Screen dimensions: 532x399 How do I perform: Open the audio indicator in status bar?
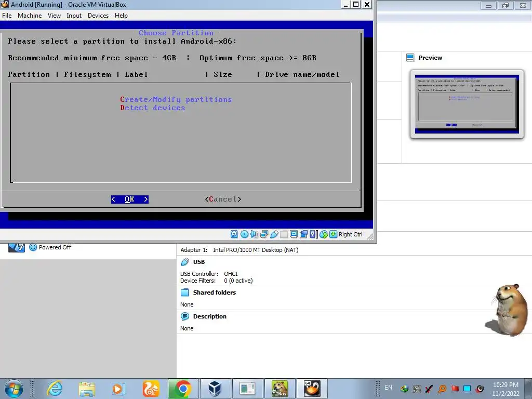pyautogui.click(x=254, y=234)
